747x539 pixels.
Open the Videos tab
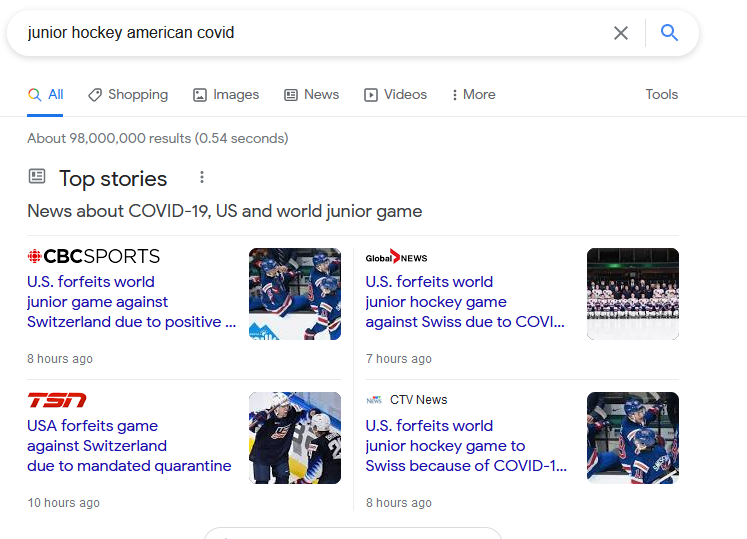pos(395,94)
